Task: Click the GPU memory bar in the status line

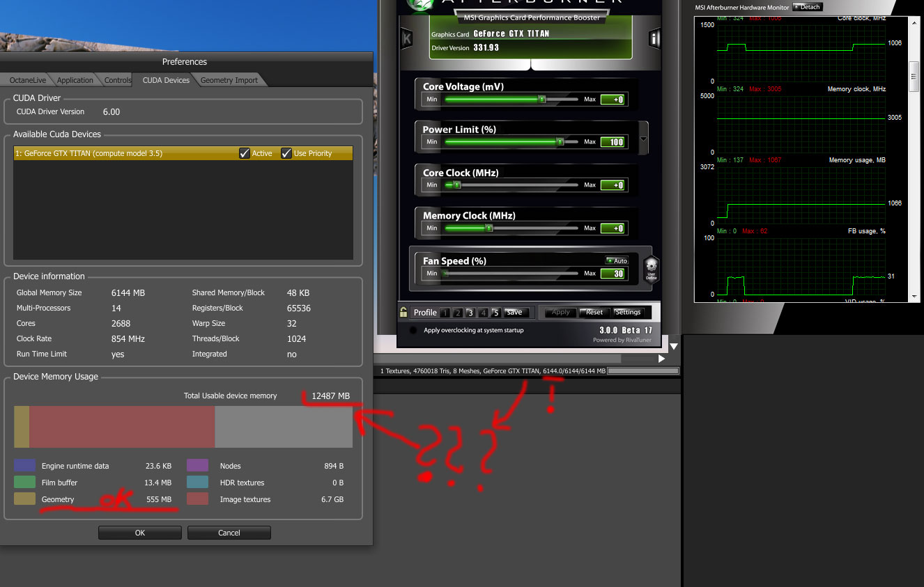Action: tap(642, 371)
